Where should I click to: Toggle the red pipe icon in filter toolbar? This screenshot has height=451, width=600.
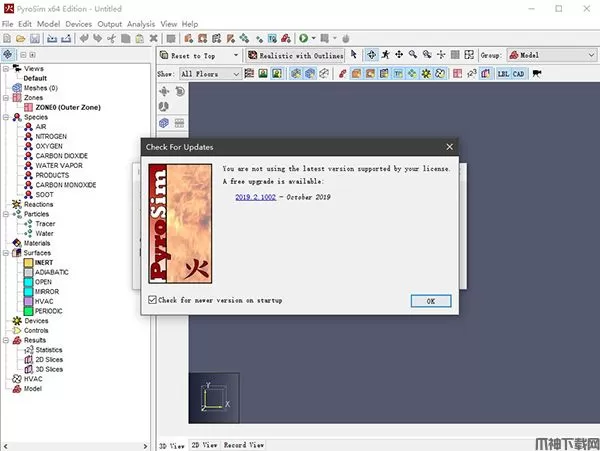(342, 73)
